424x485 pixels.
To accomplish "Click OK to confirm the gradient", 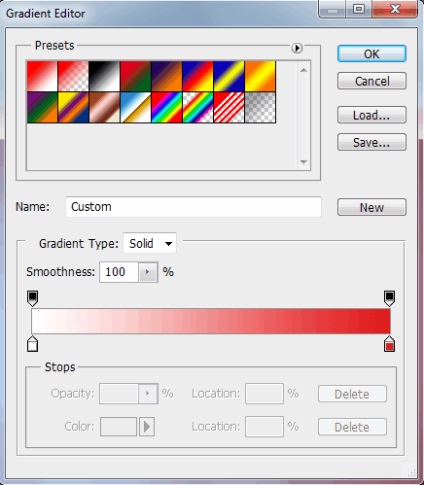I will [372, 54].
